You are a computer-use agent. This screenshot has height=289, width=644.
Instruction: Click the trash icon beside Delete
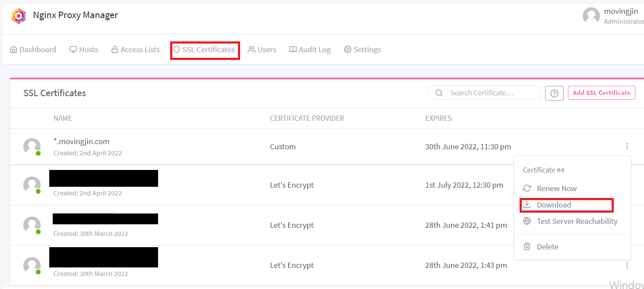[x=527, y=247]
